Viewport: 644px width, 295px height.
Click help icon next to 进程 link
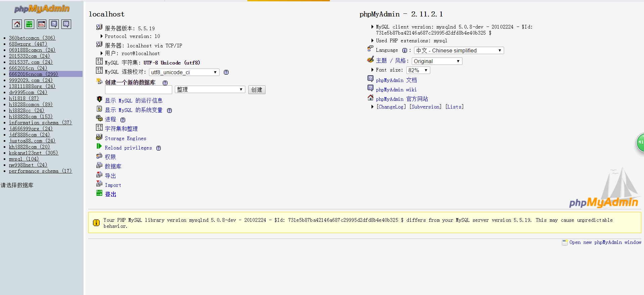123,120
